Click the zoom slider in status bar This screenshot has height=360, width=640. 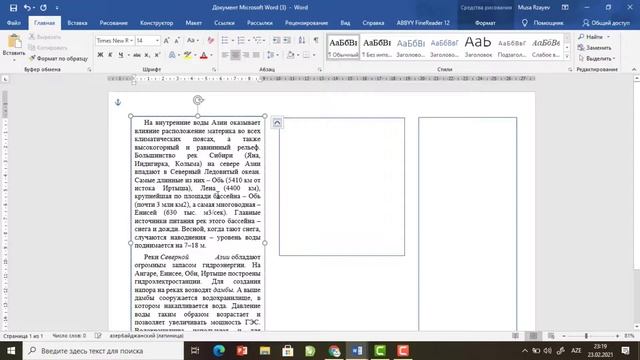point(586,336)
